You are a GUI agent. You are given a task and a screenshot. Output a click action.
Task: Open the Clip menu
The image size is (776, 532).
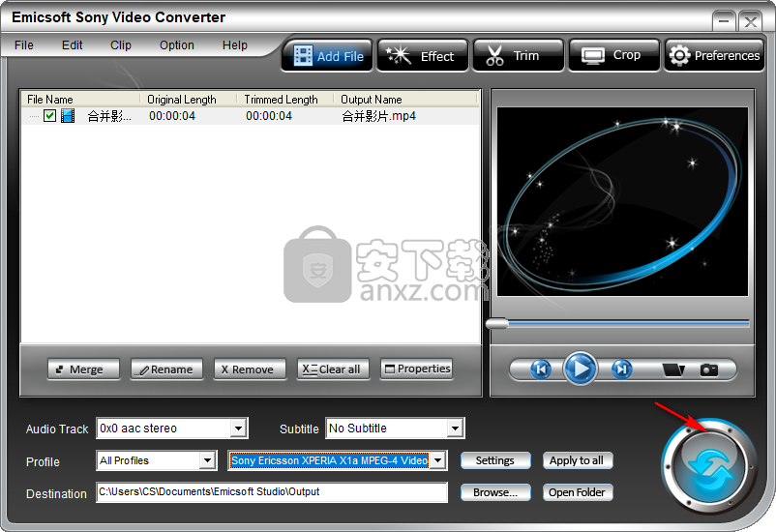point(121,45)
